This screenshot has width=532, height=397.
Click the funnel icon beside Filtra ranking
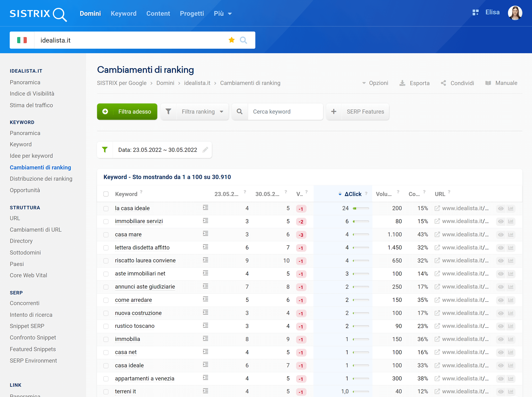click(x=168, y=112)
